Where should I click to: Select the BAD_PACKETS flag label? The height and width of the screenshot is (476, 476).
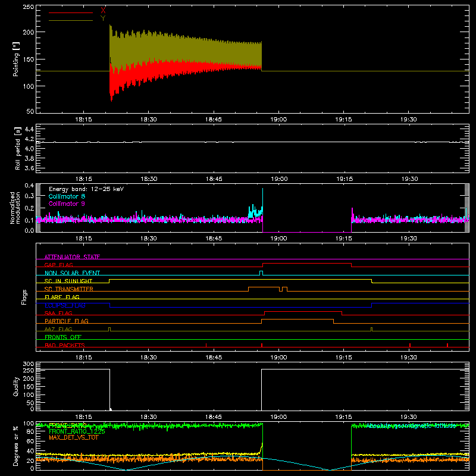[65, 345]
